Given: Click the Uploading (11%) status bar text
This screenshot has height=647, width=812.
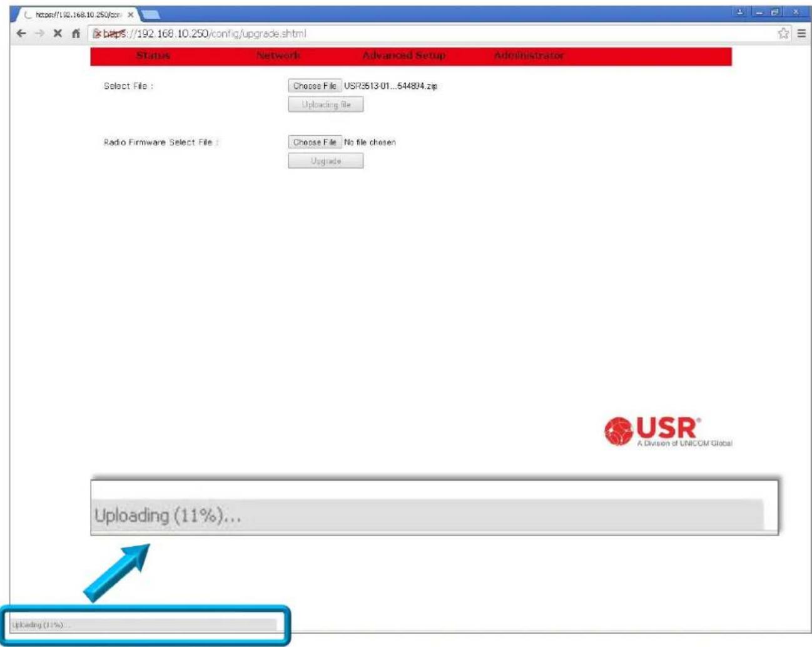Looking at the screenshot, I should pyautogui.click(x=41, y=624).
